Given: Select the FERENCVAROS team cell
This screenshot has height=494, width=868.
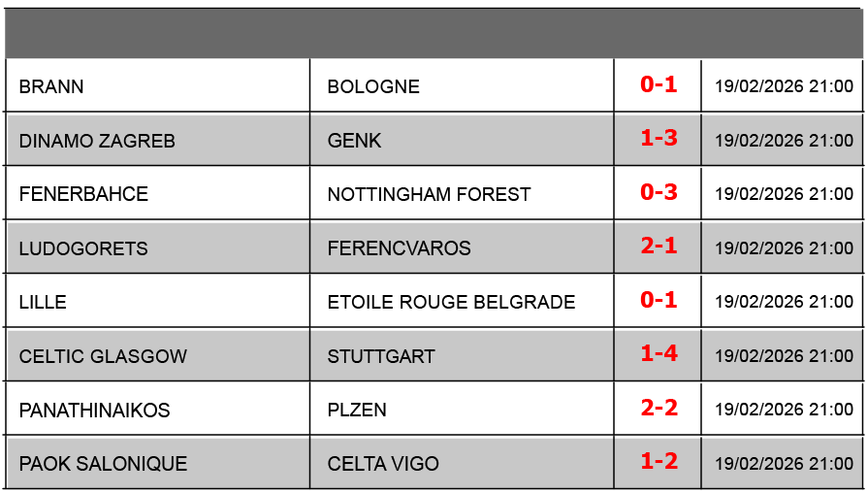Looking at the screenshot, I should coord(399,248).
